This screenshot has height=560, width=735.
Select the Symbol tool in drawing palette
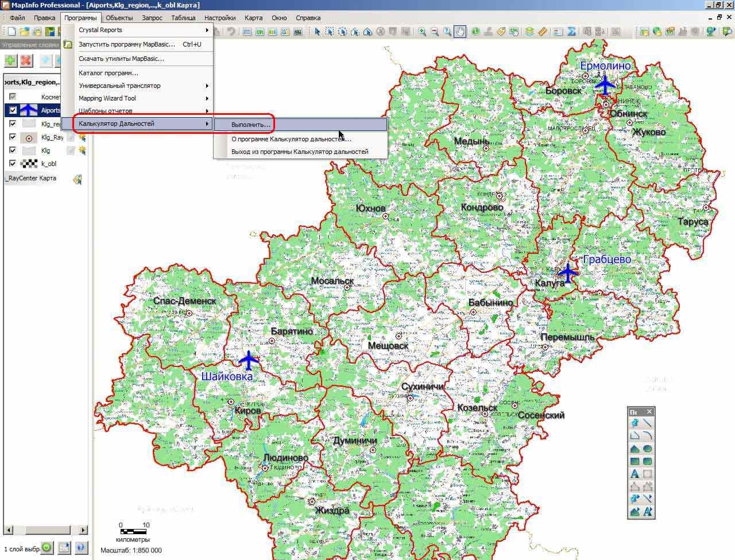coord(635,423)
